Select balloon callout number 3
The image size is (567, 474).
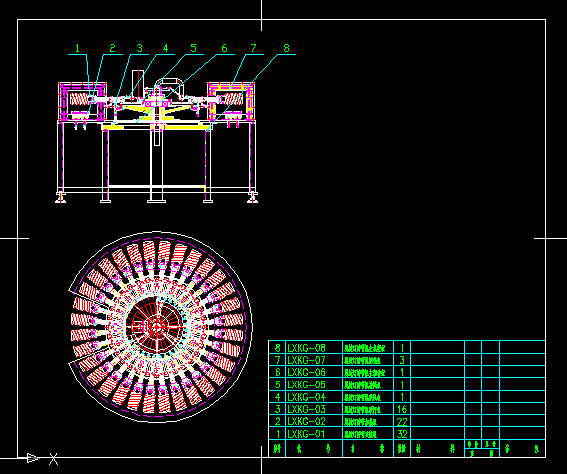point(140,48)
